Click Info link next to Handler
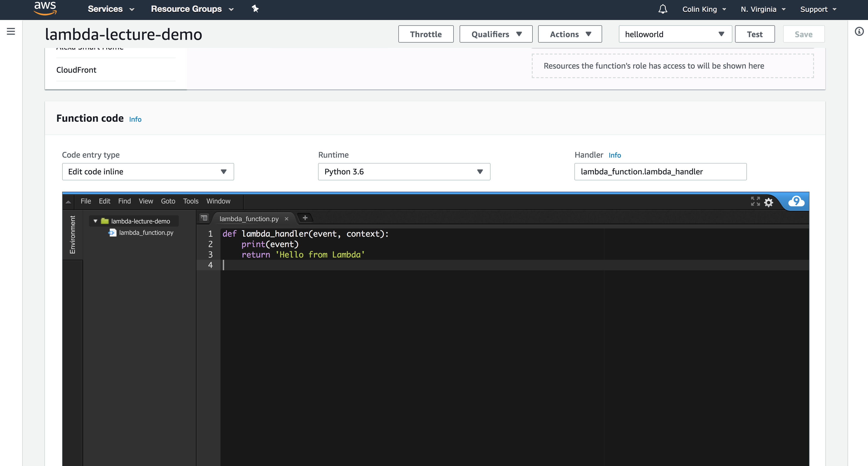The height and width of the screenshot is (466, 868). click(x=615, y=155)
